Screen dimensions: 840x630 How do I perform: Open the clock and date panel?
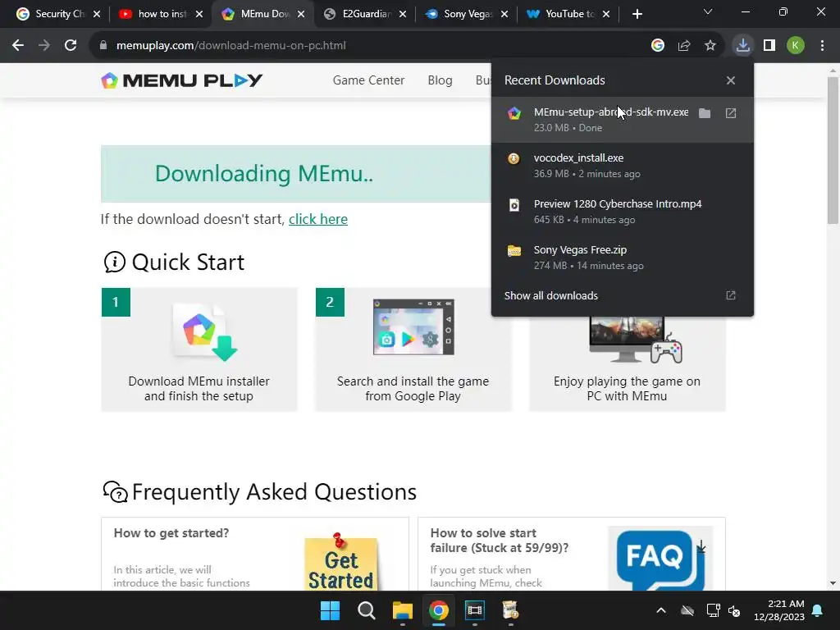pyautogui.click(x=779, y=610)
